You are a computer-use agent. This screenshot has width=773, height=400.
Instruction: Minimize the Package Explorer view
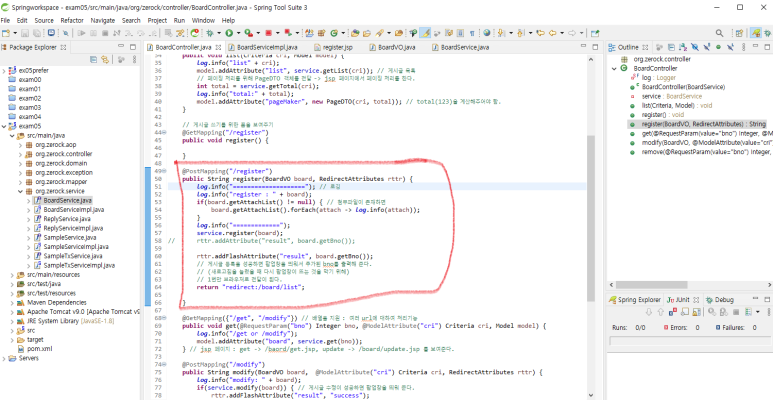pos(121,47)
